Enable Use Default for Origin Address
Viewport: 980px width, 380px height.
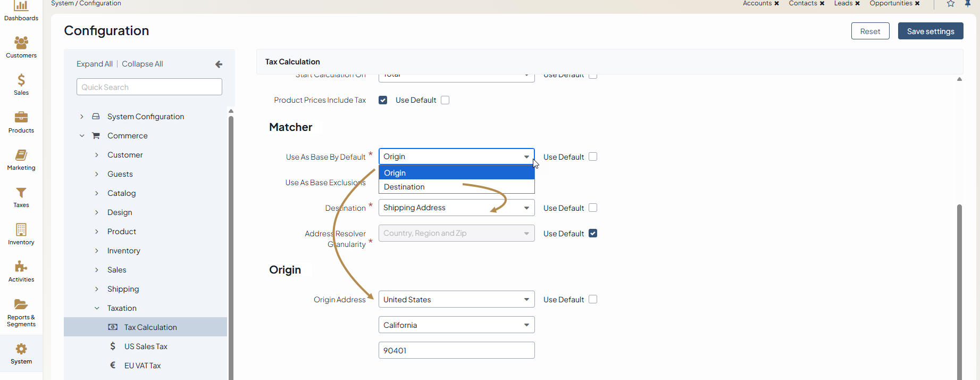(593, 300)
